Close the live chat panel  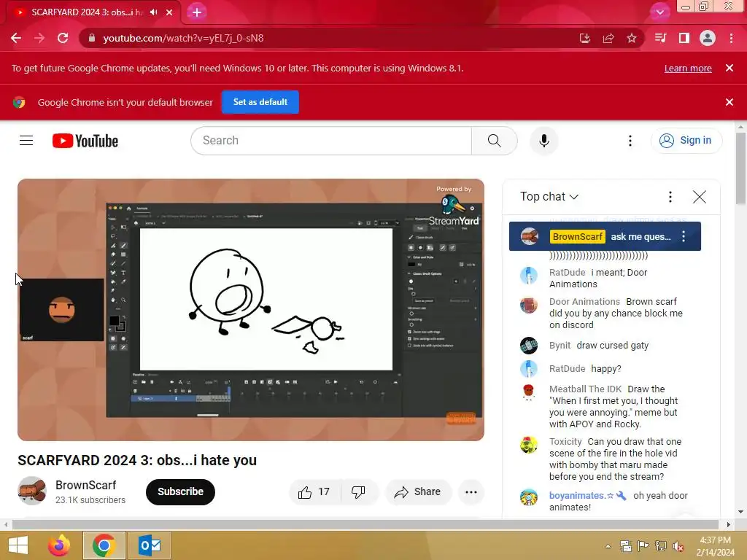700,197
